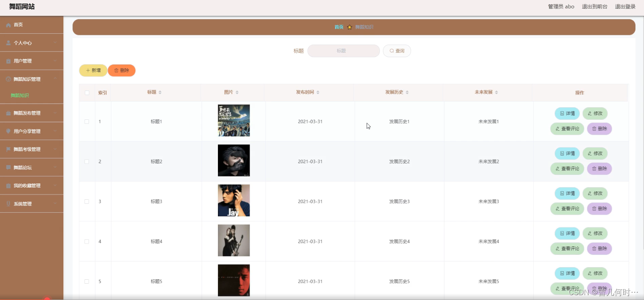The width and height of the screenshot is (644, 300).
Task: Click the 管理员 abo user label
Action: (x=561, y=6)
